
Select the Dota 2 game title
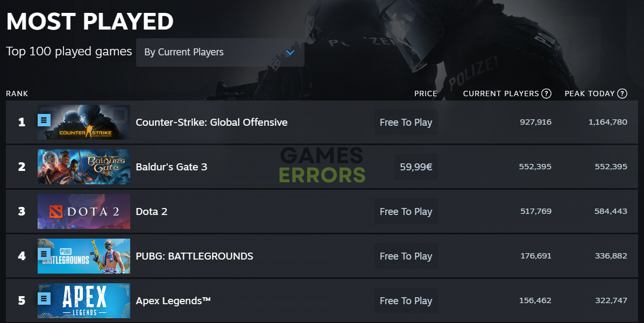[152, 212]
